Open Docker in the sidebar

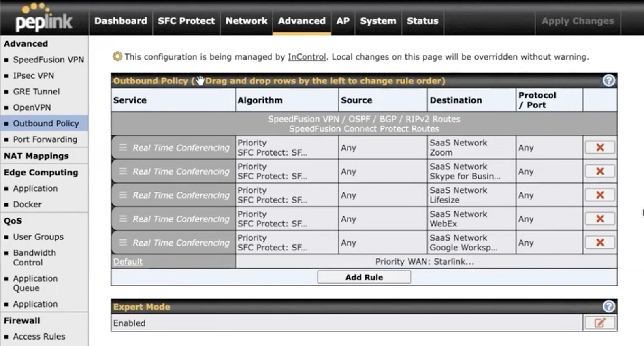(27, 204)
